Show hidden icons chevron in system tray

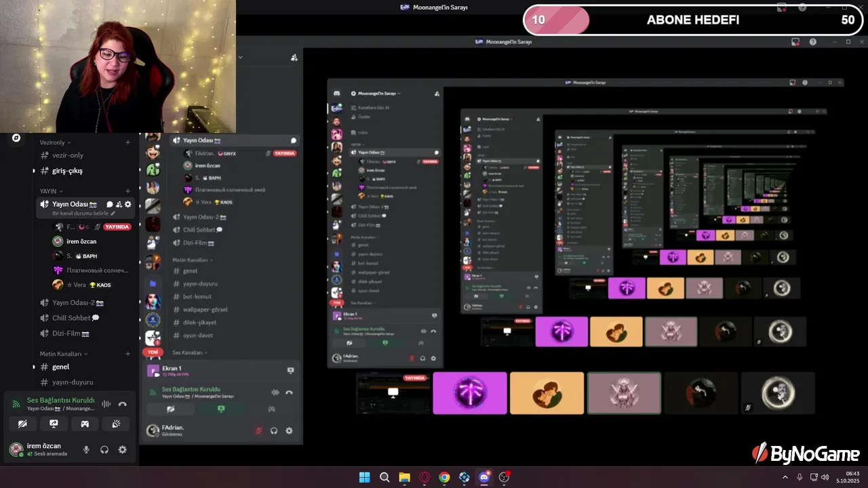(x=785, y=477)
